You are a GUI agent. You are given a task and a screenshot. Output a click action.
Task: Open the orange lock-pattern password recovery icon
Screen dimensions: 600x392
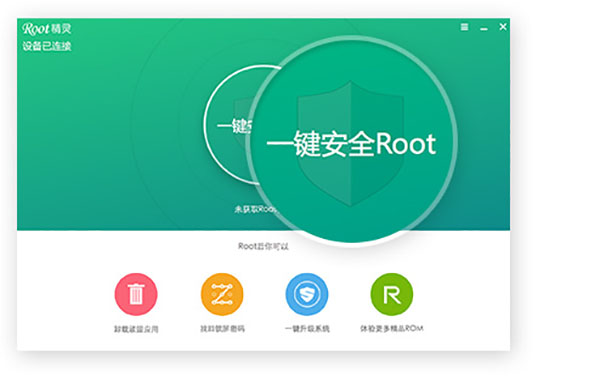[222, 294]
